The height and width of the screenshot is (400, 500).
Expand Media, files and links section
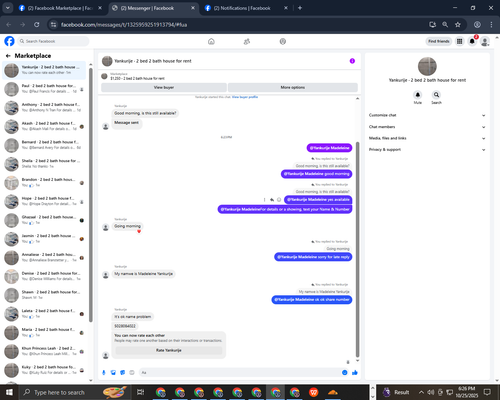[x=427, y=138]
